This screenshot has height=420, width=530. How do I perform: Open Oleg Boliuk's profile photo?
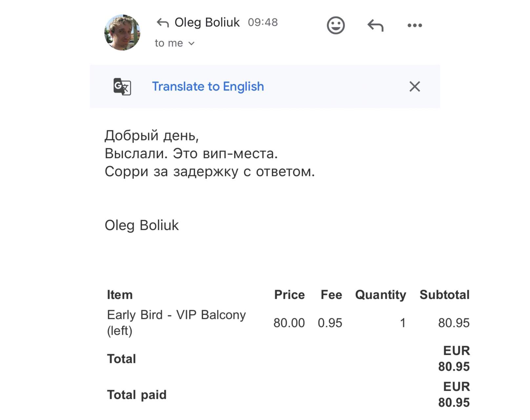tap(122, 32)
